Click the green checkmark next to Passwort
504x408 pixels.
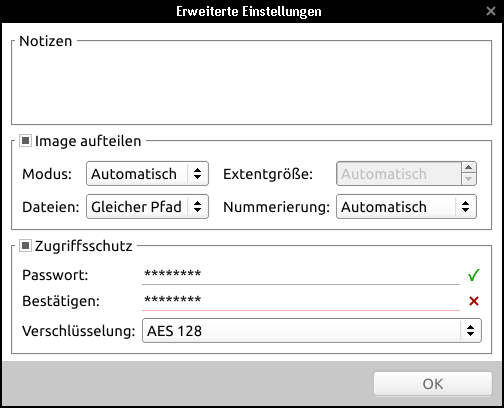[474, 275]
